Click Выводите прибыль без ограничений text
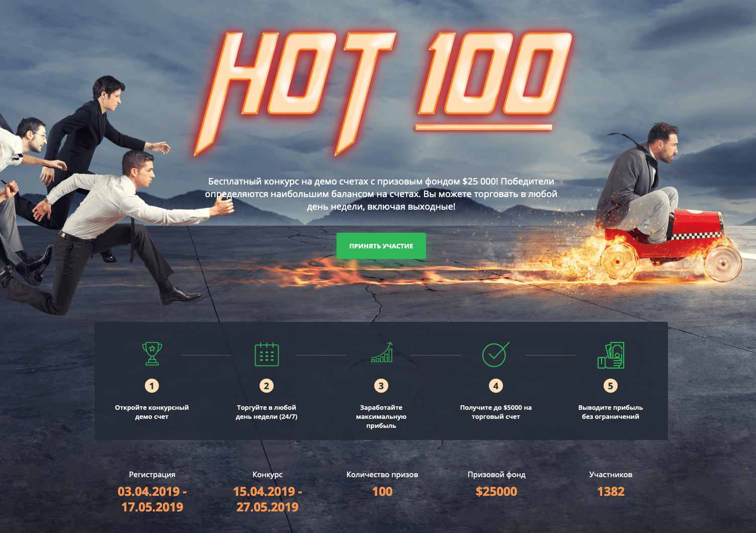Image resolution: width=756 pixels, height=533 pixels. tap(611, 412)
